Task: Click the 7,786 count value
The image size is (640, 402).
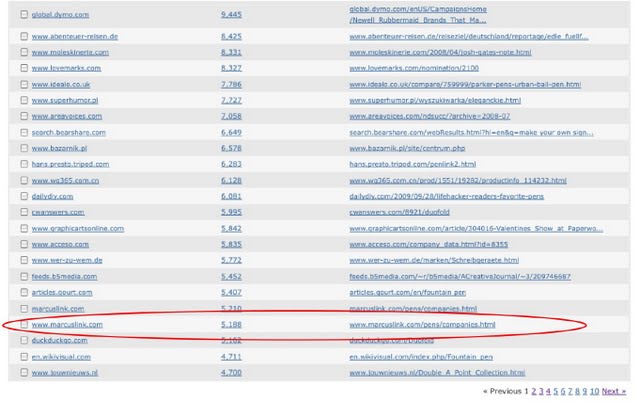Action: coord(231,84)
